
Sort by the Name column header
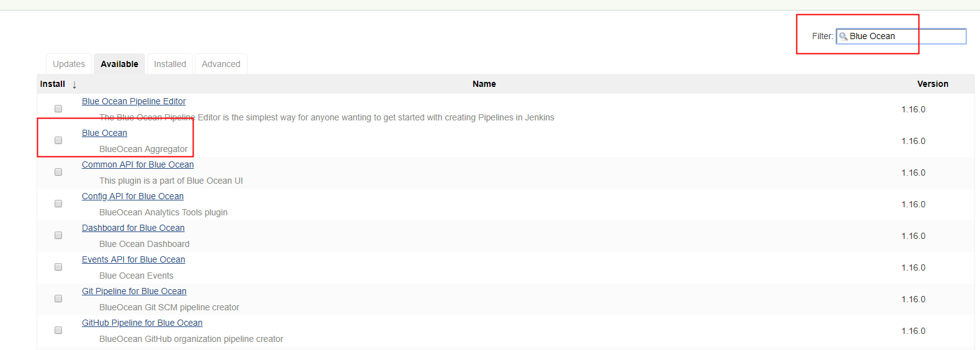pos(484,84)
